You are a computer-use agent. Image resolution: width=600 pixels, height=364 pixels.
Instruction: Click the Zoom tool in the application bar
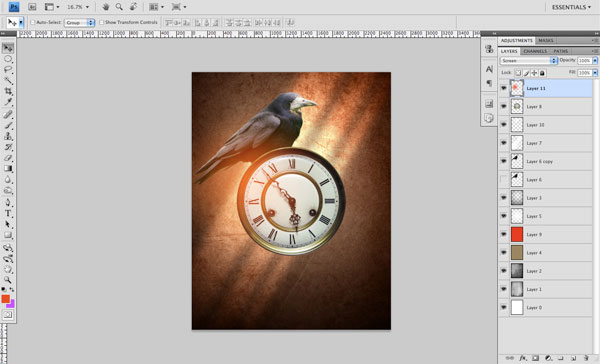pyautogui.click(x=119, y=7)
